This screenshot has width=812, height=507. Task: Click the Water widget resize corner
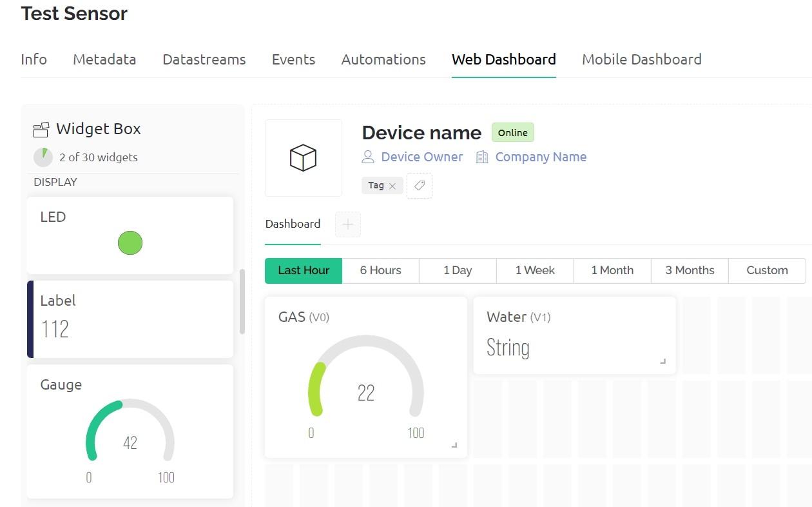pos(662,361)
